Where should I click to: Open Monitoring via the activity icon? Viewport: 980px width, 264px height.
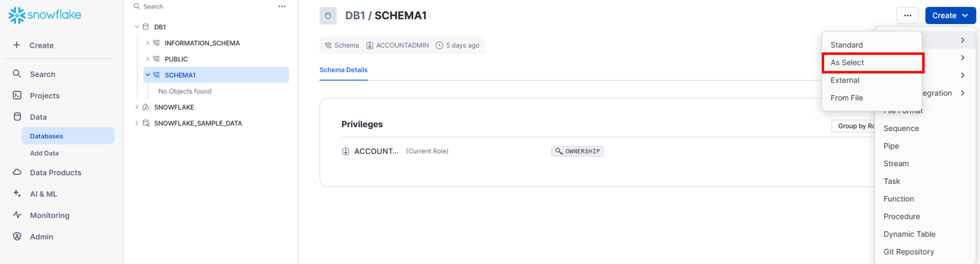click(x=17, y=215)
